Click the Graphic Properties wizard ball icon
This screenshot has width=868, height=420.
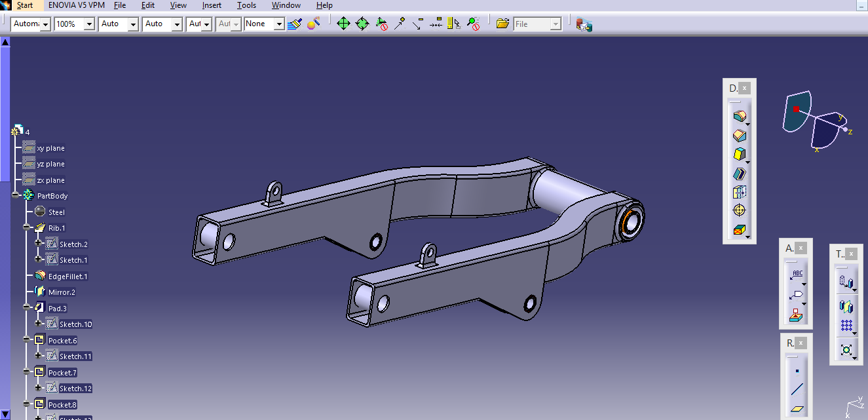(314, 24)
